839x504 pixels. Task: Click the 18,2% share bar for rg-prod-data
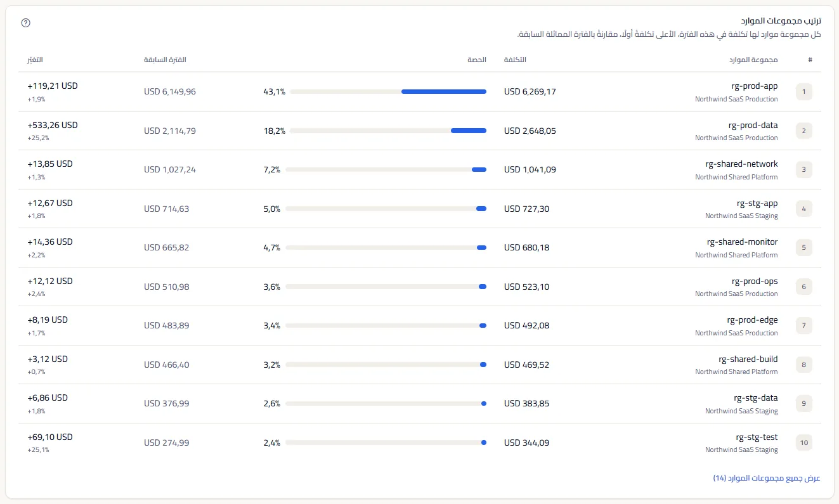tap(388, 131)
